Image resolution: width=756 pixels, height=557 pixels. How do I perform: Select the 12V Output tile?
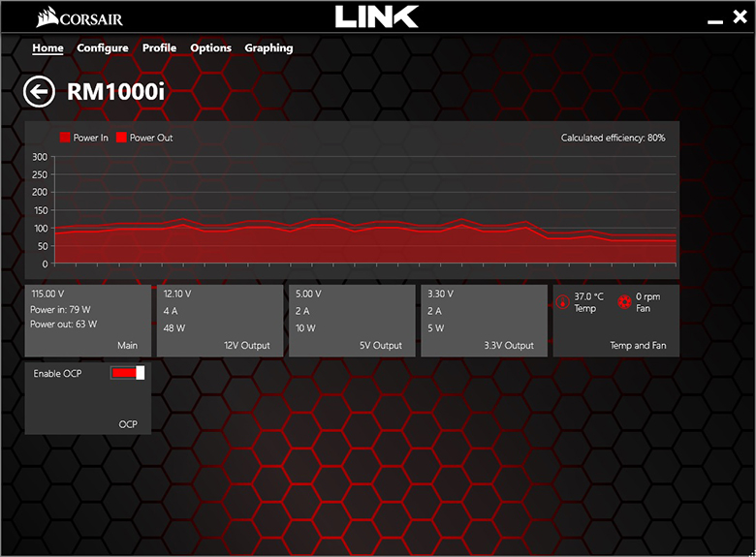click(x=220, y=321)
